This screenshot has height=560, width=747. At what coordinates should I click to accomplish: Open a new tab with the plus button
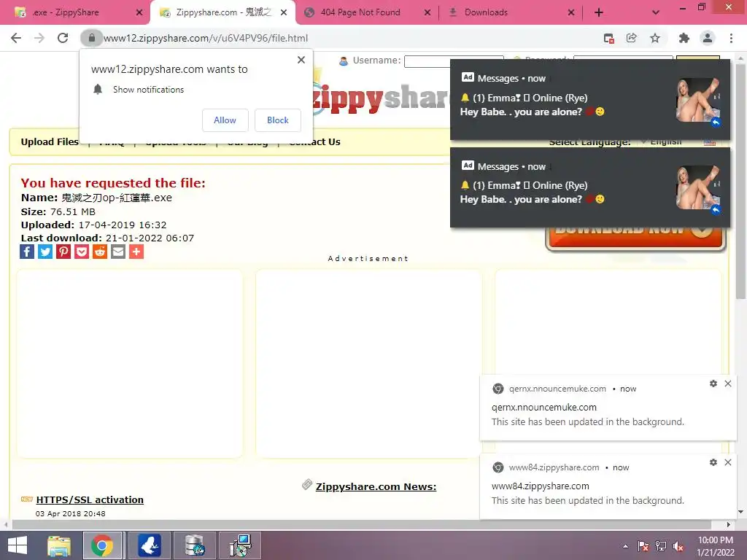tap(599, 12)
